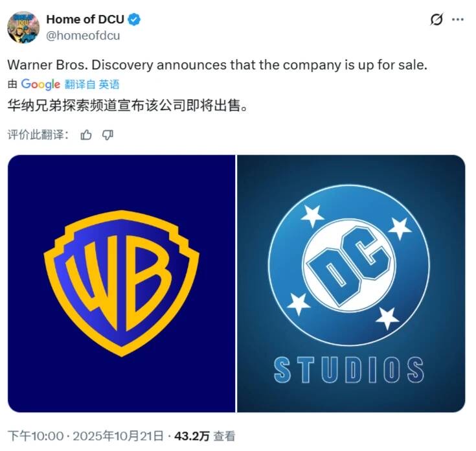Viewport: 476px width, 451px height.
Task: Click the 英语 source language text
Action: point(109,84)
